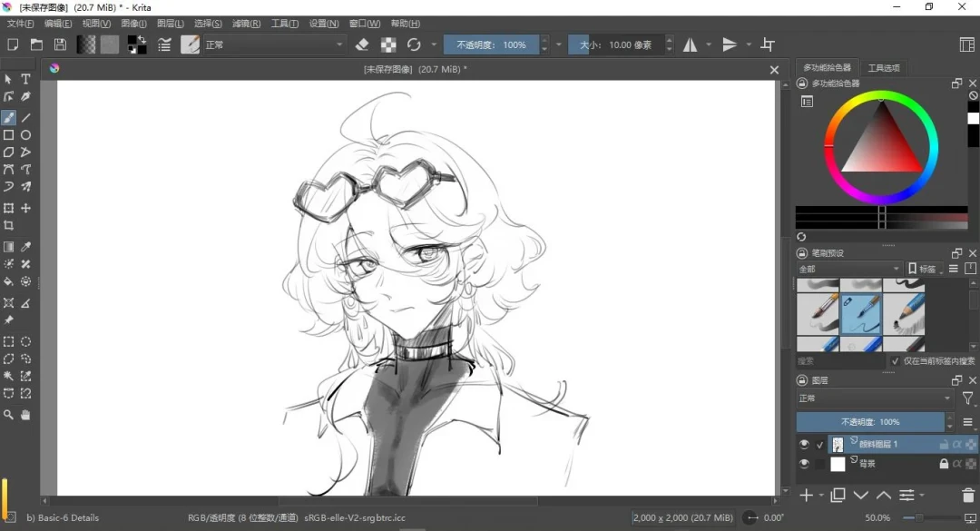The width and height of the screenshot is (980, 531).
Task: Move the layer down with the arrow button
Action: tap(860, 496)
